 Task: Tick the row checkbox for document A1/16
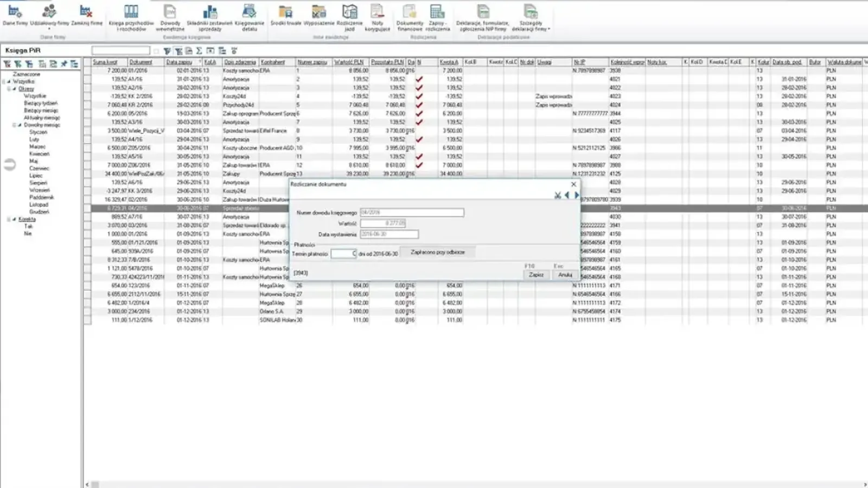[x=87, y=79]
